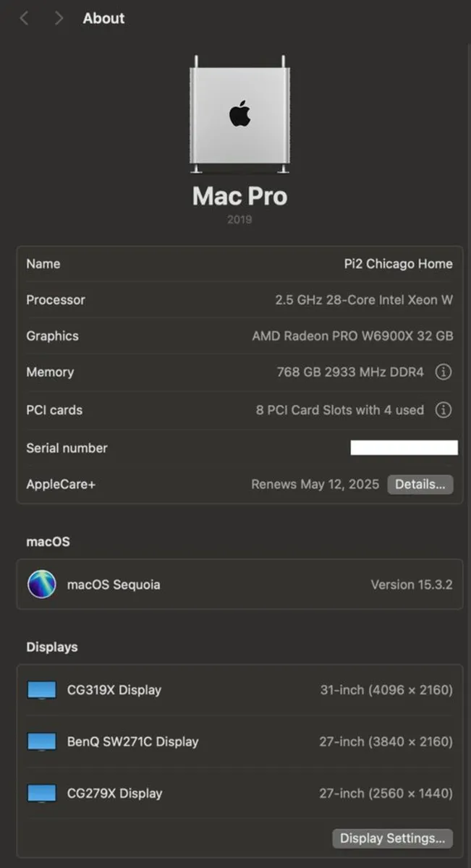Image resolution: width=471 pixels, height=868 pixels.
Task: Click the Displays section header
Action: [51, 647]
